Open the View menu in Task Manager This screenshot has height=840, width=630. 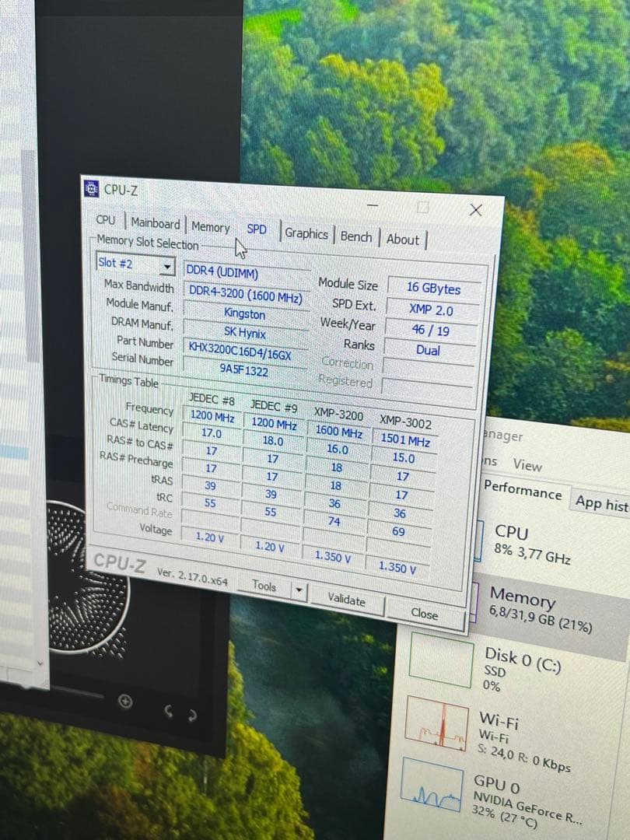527,465
